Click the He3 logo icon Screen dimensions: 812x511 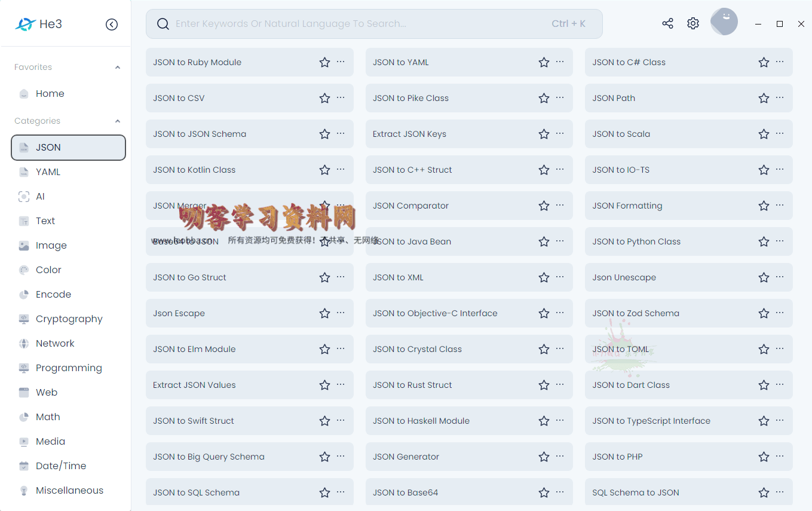25,25
